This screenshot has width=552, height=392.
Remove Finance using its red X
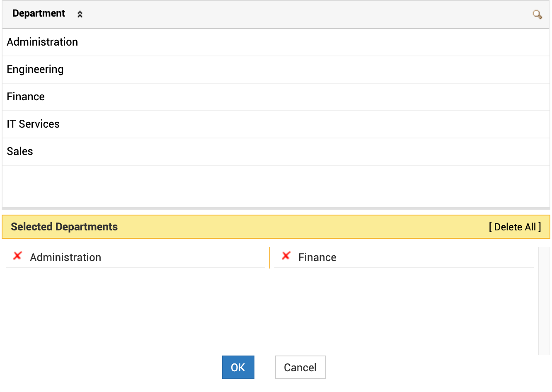tap(286, 256)
